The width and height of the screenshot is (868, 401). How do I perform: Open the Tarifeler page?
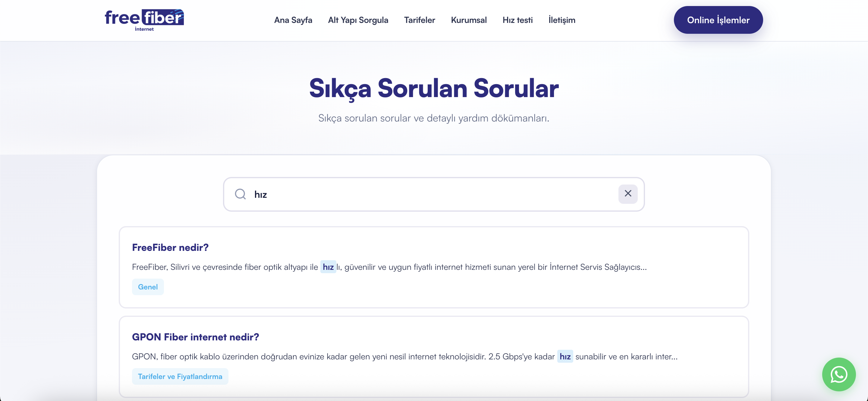click(x=419, y=20)
